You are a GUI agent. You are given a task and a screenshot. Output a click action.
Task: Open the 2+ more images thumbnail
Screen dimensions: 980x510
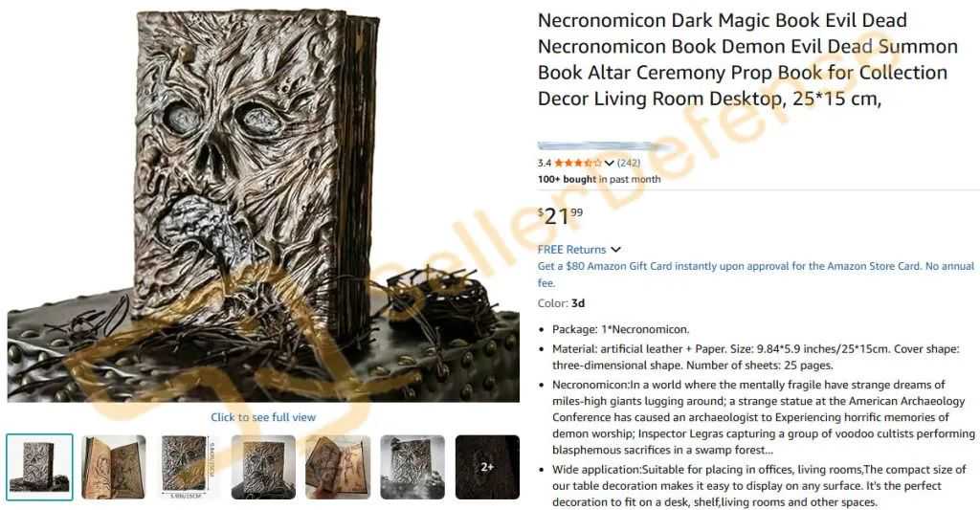487,467
